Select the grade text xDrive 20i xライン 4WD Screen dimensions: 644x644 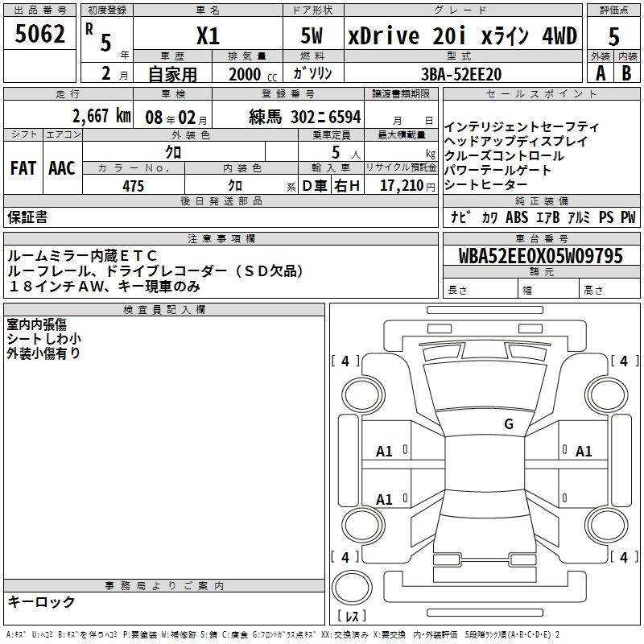[463, 35]
